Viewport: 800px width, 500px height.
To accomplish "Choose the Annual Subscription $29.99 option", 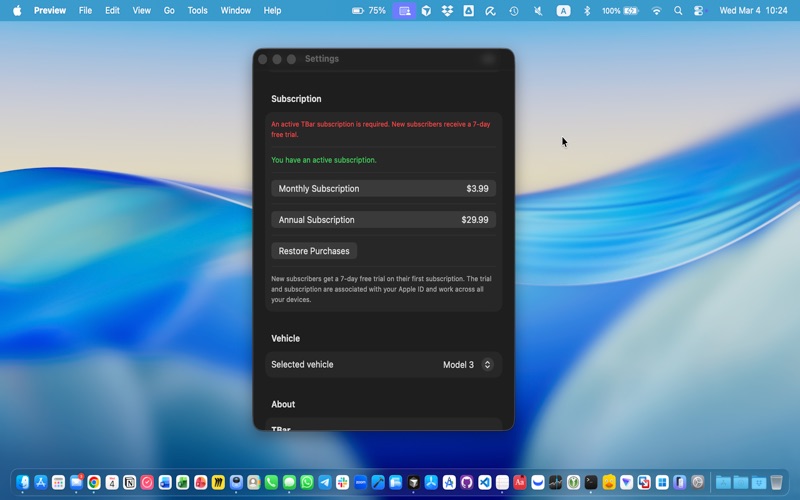I will (x=383, y=219).
